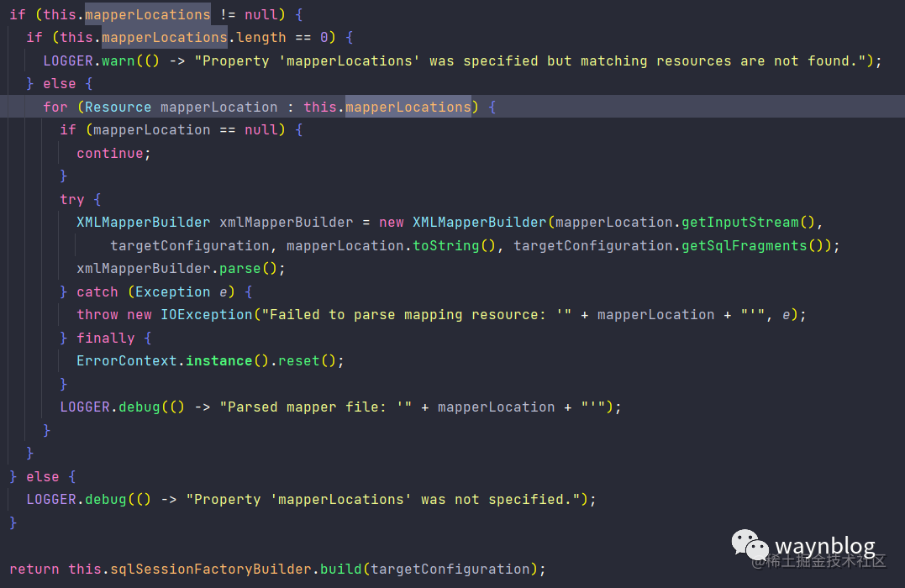Click the sqlSessionFactoryBuilder field
The height and width of the screenshot is (588, 905).
[211, 569]
